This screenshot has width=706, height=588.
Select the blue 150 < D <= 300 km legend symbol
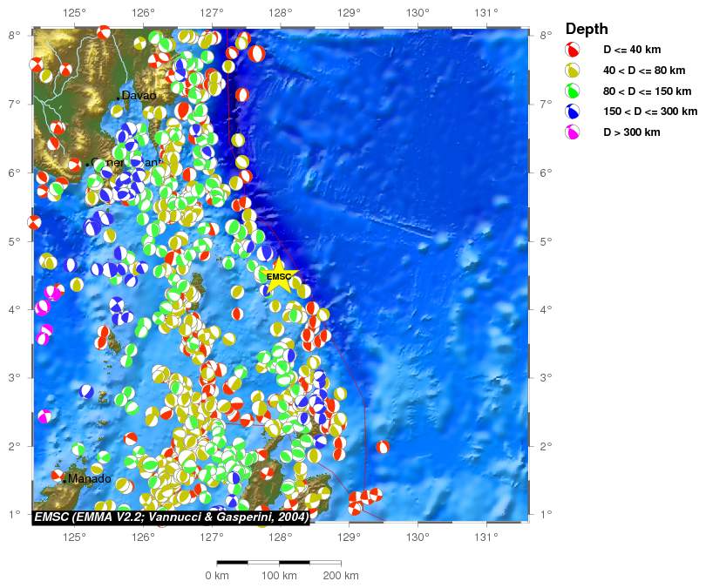pyautogui.click(x=574, y=112)
